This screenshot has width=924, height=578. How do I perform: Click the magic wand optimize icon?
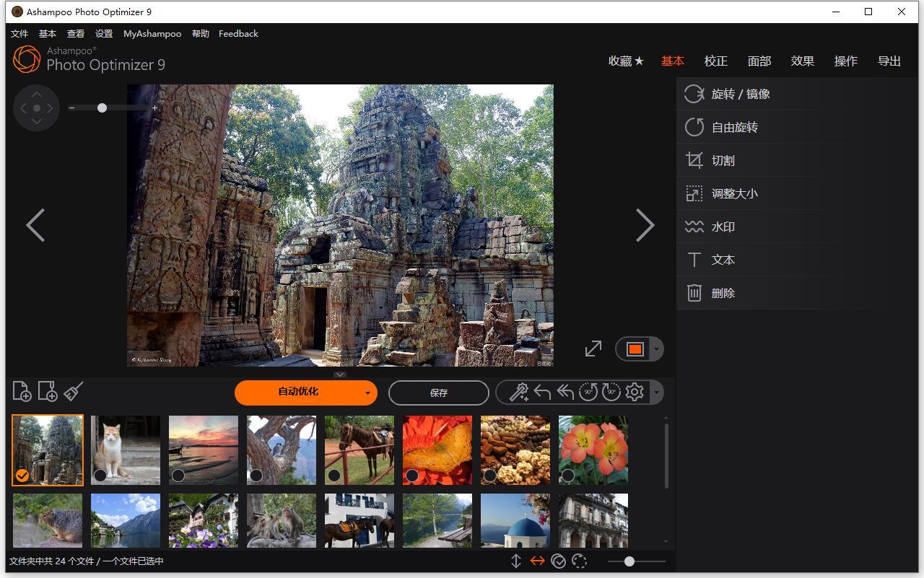pyautogui.click(x=519, y=392)
